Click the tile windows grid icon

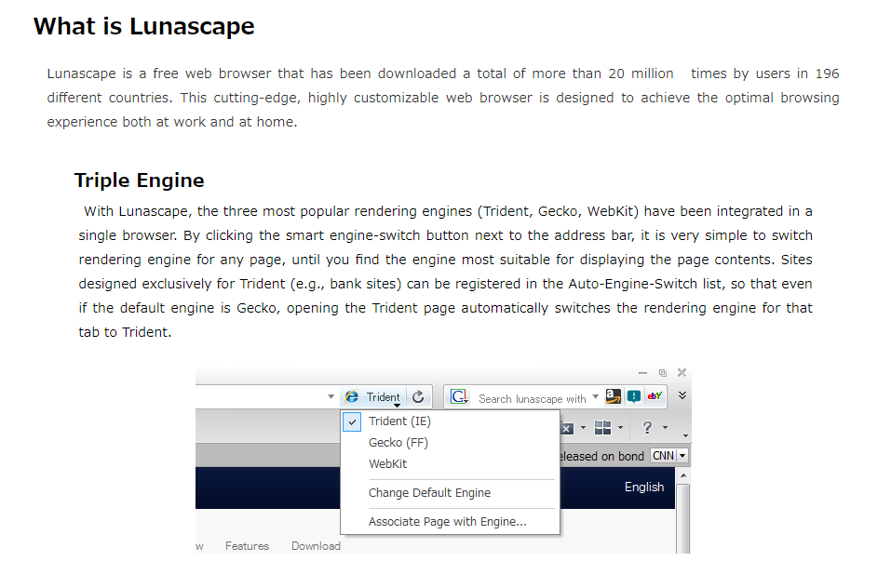[x=603, y=427]
